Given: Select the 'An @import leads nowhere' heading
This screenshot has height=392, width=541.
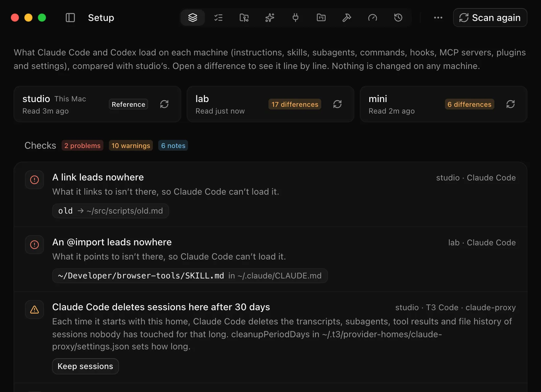Looking at the screenshot, I should pos(112,242).
